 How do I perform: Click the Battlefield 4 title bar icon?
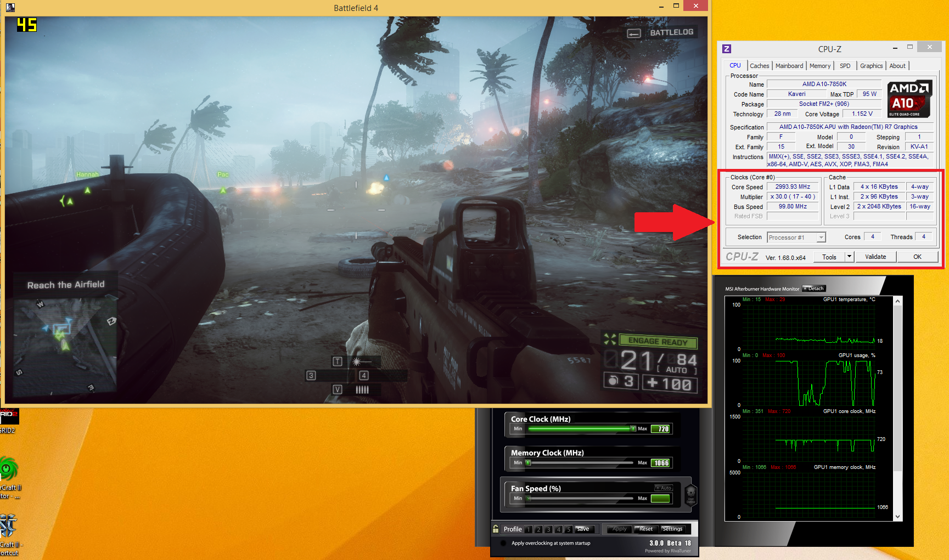10,8
